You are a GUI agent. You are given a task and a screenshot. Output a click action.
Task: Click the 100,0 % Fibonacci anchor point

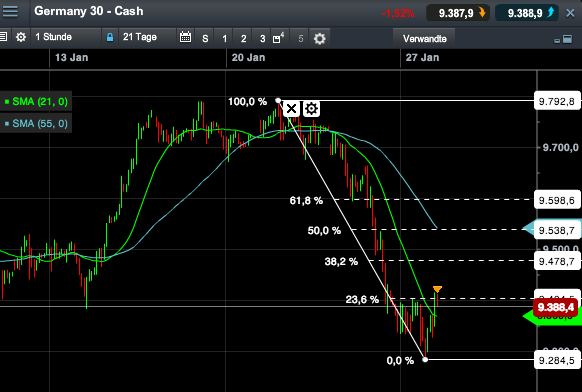(x=278, y=101)
